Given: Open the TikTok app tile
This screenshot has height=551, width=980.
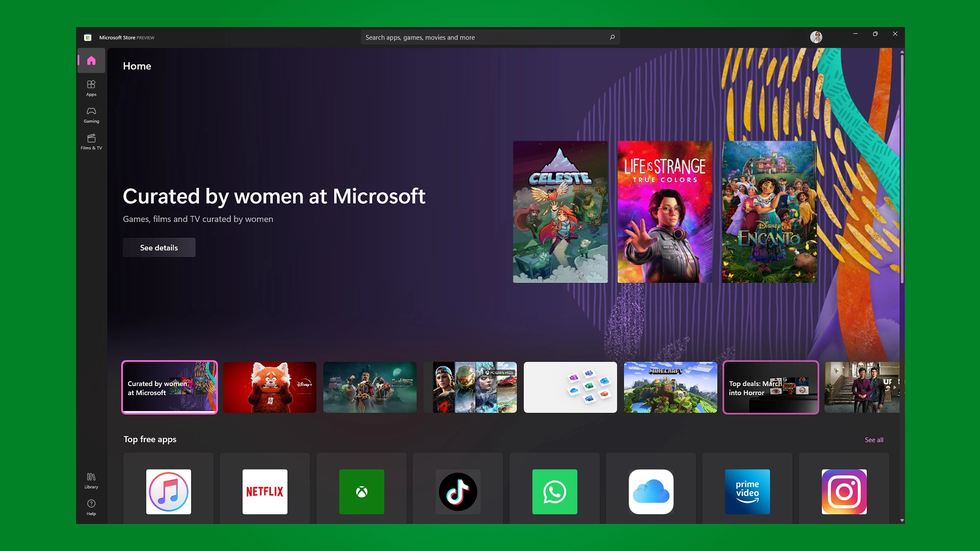Looking at the screenshot, I should tap(458, 491).
